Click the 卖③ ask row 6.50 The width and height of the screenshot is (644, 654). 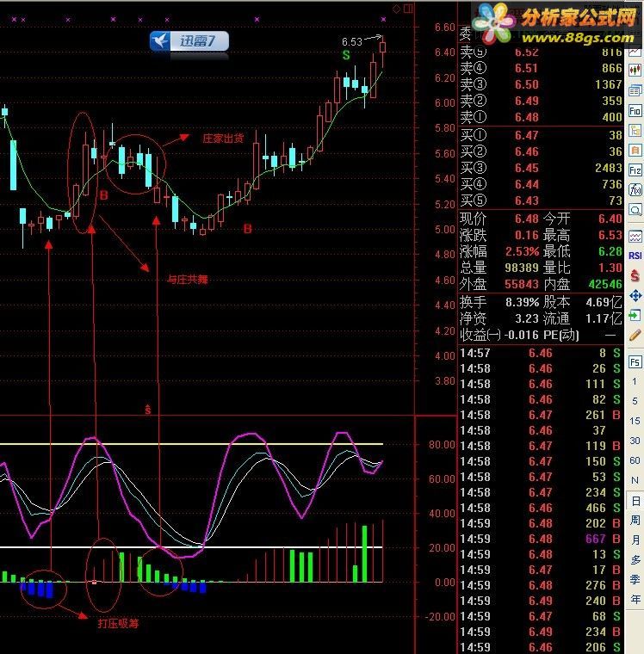click(x=541, y=84)
